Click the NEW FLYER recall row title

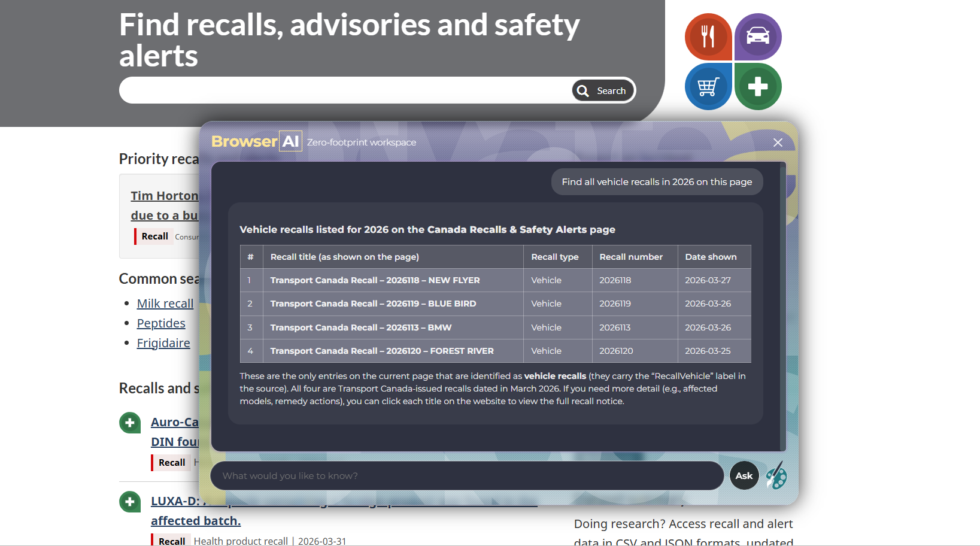pos(375,280)
